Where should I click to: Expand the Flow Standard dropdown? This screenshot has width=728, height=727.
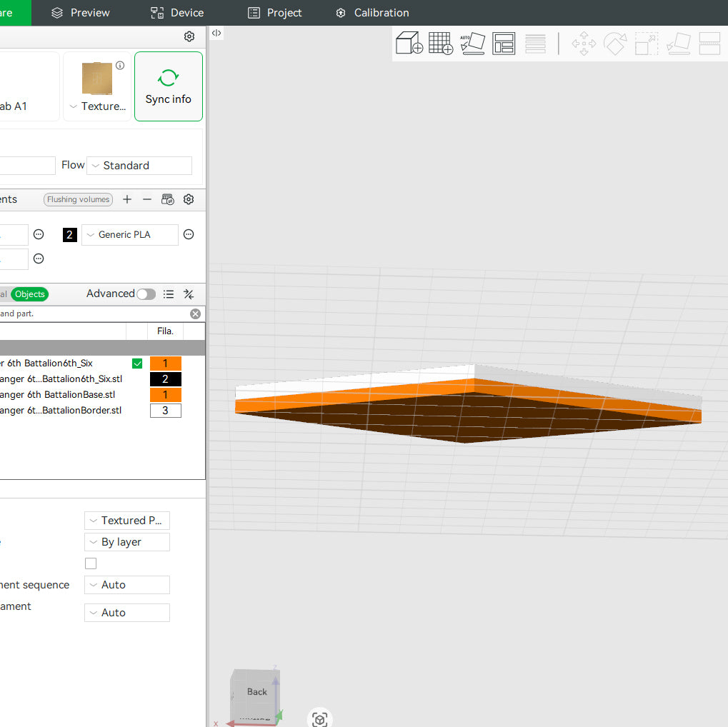pyautogui.click(x=139, y=166)
